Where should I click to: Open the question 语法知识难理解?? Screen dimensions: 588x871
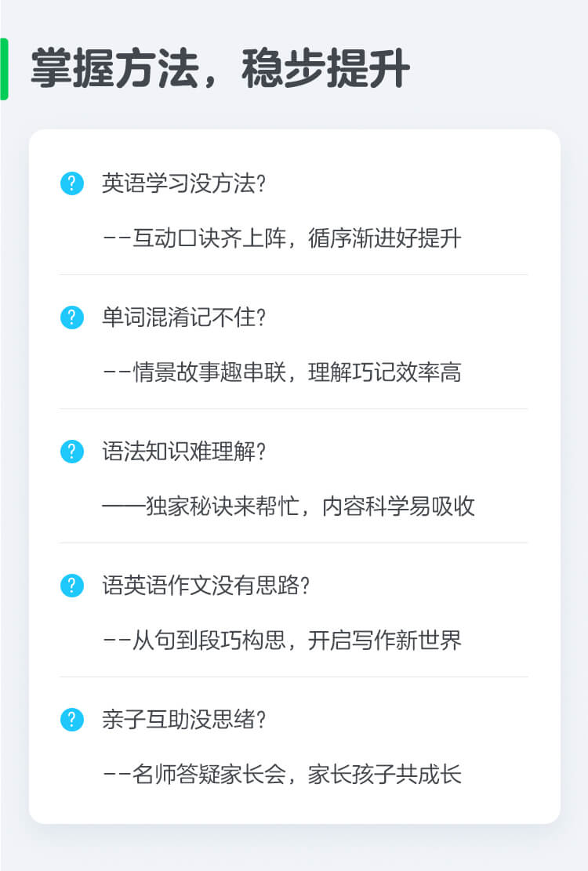point(183,451)
